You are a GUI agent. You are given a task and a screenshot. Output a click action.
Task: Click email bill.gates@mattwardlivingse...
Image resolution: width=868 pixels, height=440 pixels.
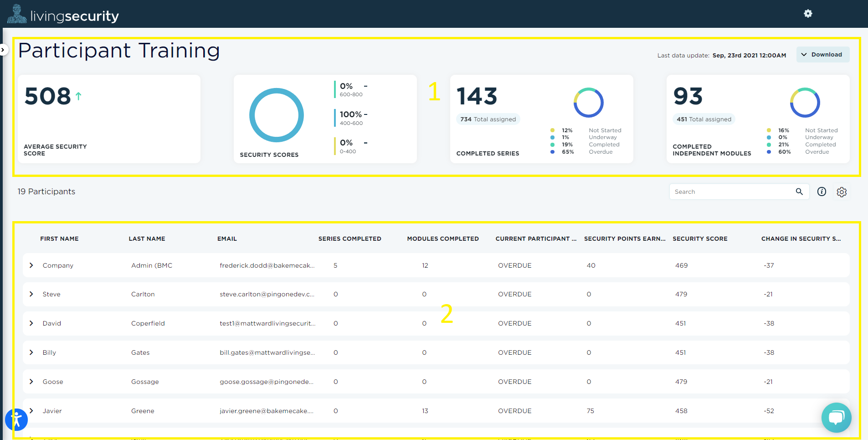267,352
